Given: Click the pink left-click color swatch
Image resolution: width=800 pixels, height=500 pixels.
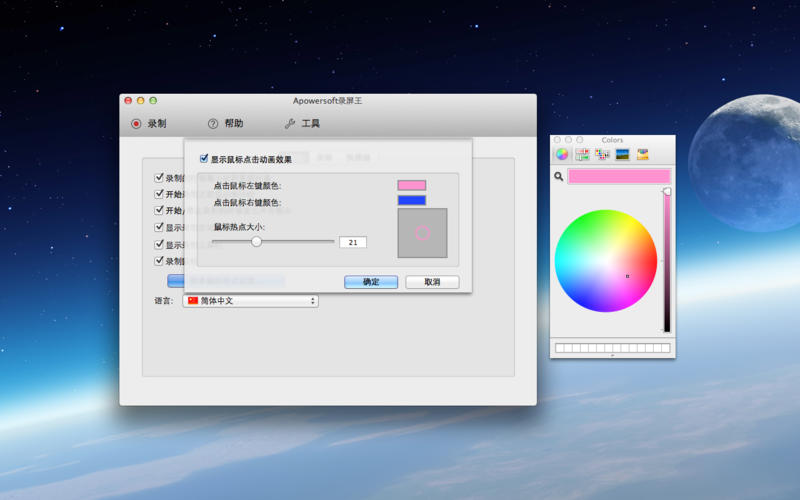Looking at the screenshot, I should (x=411, y=185).
